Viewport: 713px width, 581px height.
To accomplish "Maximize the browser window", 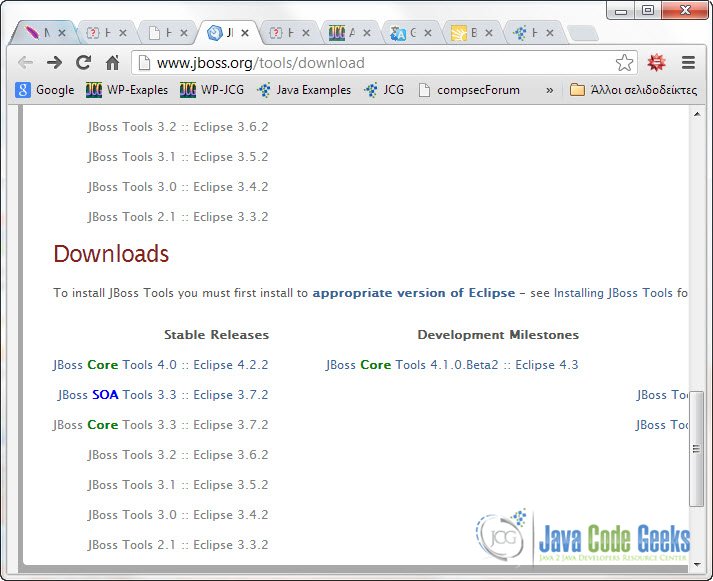I will pos(648,10).
